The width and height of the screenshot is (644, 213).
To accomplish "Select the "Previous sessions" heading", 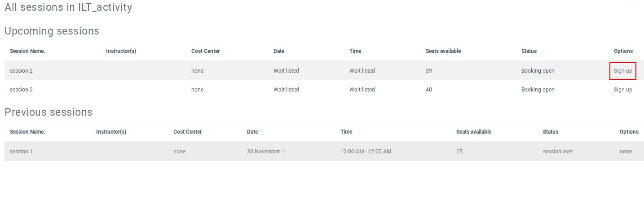I will (x=49, y=112).
